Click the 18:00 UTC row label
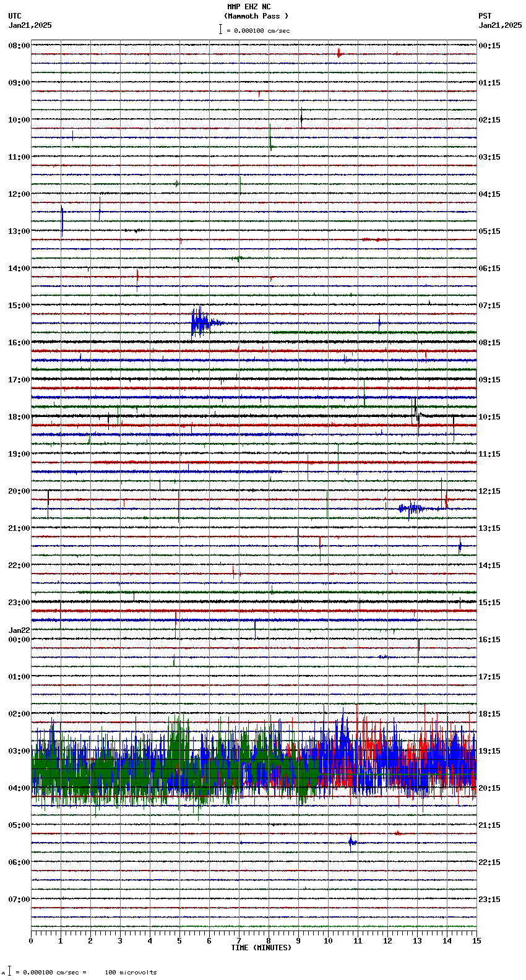The width and height of the screenshot is (526, 980). (19, 417)
